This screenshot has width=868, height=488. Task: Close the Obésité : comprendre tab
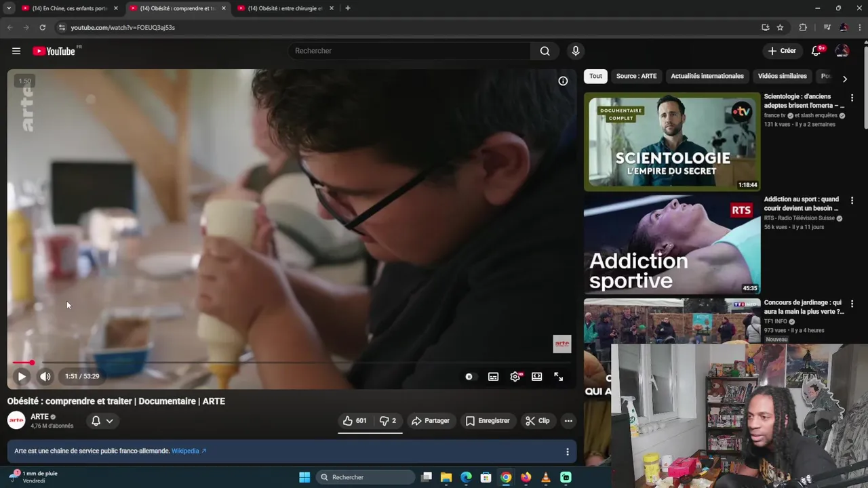[x=224, y=8]
